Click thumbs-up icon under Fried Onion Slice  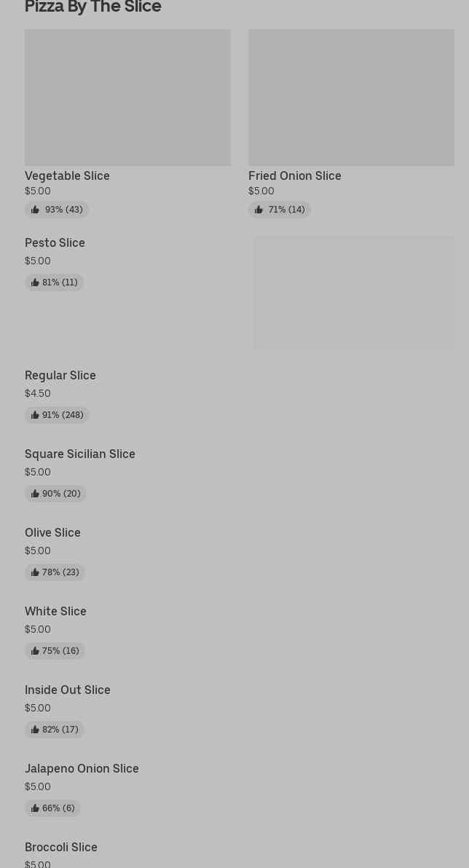259,210
